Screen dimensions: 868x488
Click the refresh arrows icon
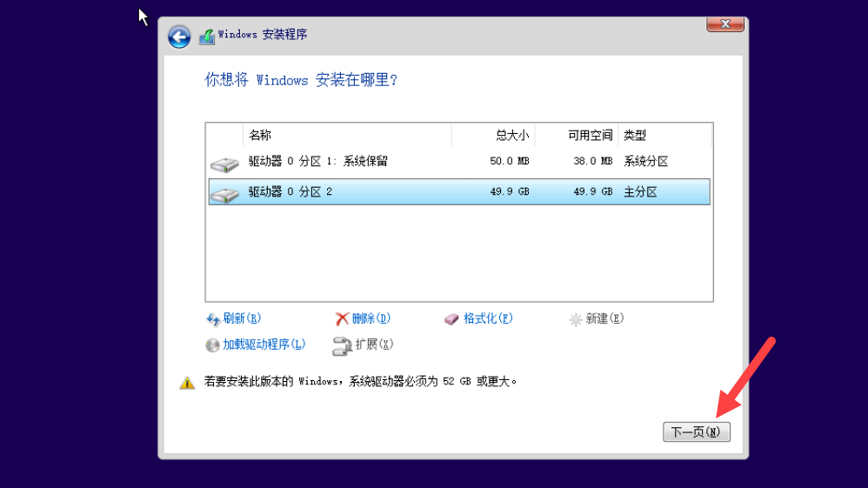tap(212, 319)
